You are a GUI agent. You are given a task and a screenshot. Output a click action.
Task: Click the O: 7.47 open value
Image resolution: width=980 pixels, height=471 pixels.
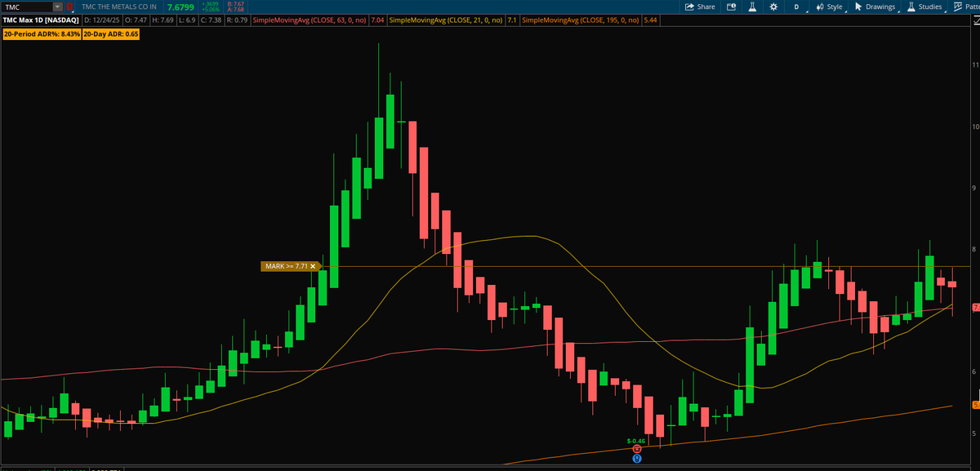click(x=136, y=20)
